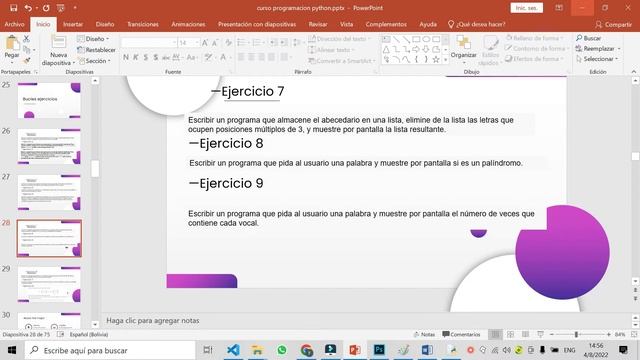
Task: Decrease font size with smaller A icon
Action: (x=215, y=42)
